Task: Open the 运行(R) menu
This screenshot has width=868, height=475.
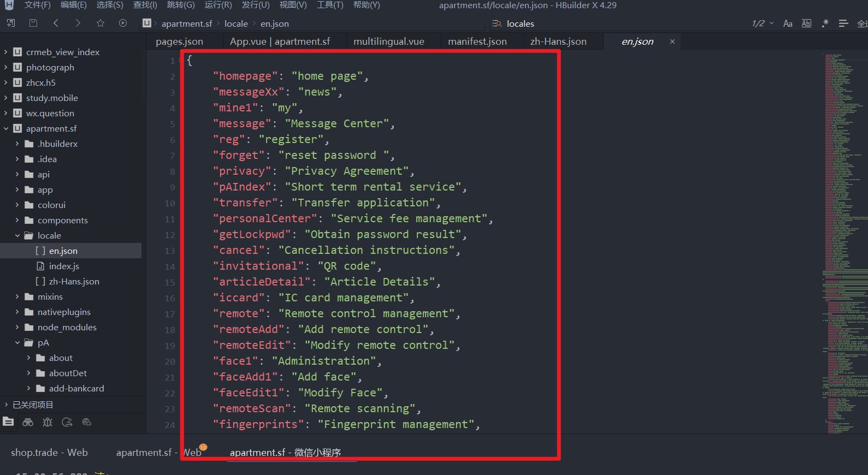Action: [218, 5]
